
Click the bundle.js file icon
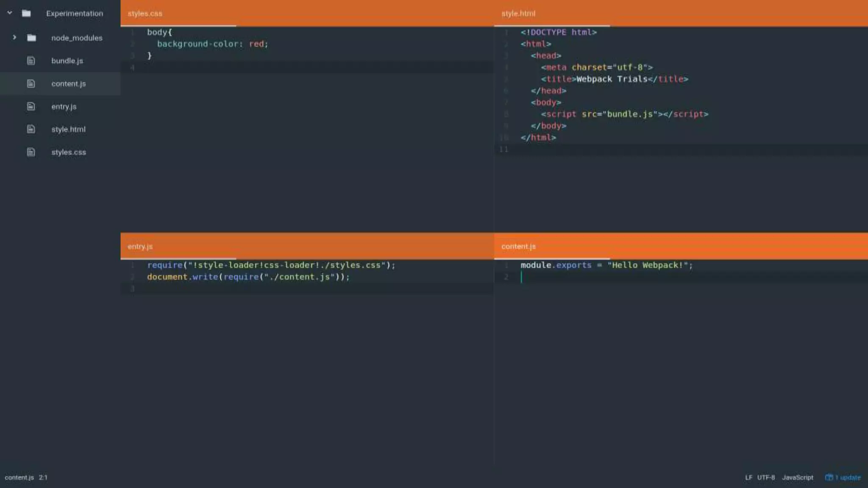(x=31, y=61)
